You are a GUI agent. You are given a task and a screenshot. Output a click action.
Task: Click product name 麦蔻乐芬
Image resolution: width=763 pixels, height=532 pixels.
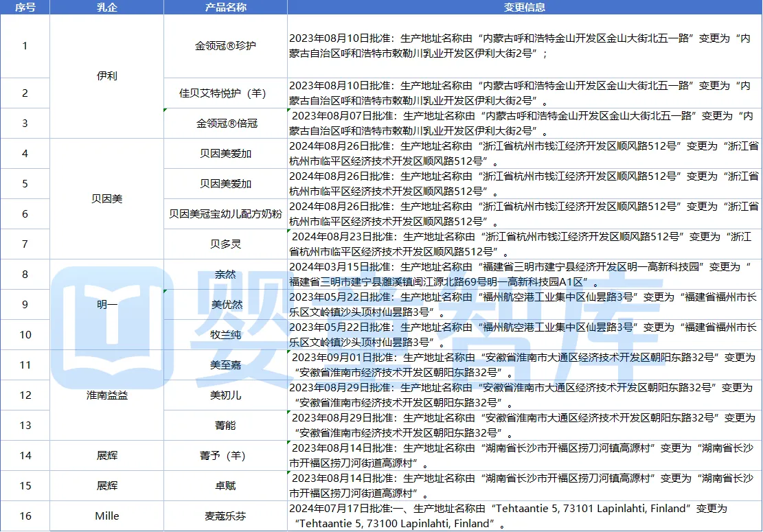click(x=225, y=516)
